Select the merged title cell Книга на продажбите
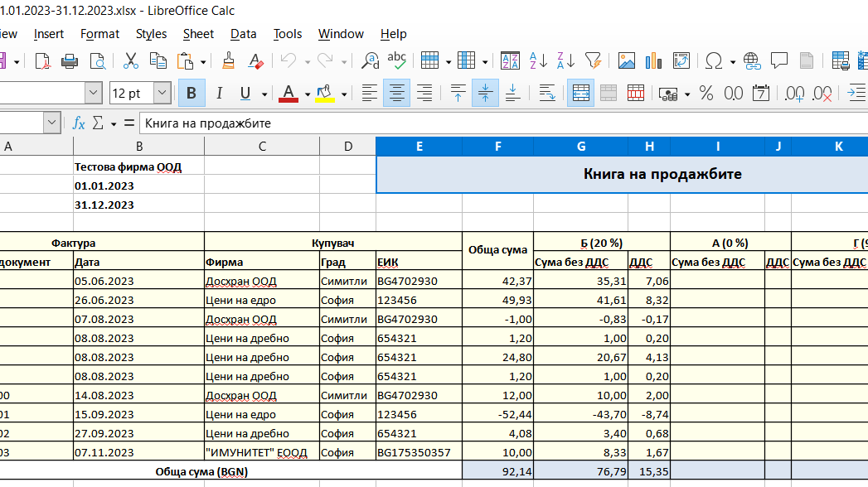Screen dimensions: 868x487 tap(623, 174)
